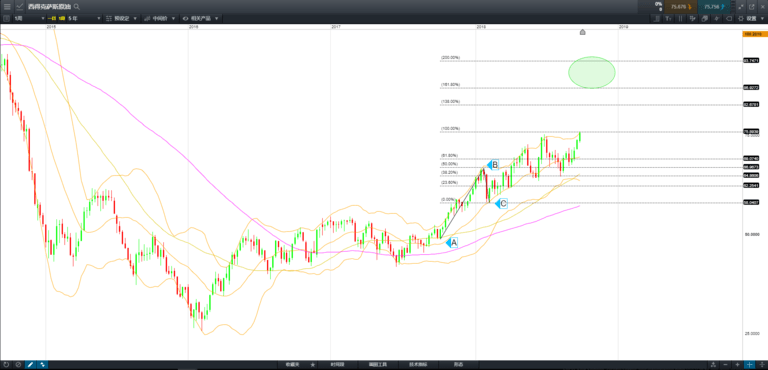Toggle the pencil drawing tool at bottom

click(30, 365)
